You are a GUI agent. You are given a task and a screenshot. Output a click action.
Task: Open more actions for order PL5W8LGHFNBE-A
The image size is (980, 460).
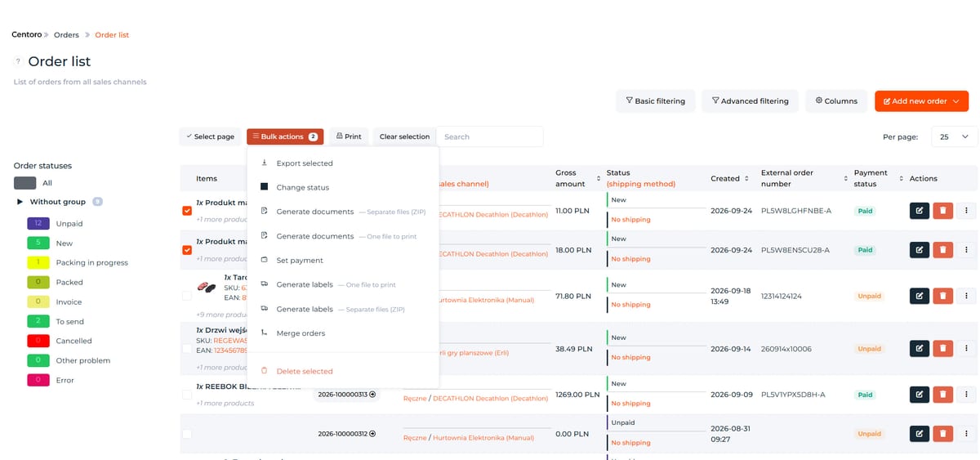pyautogui.click(x=966, y=211)
